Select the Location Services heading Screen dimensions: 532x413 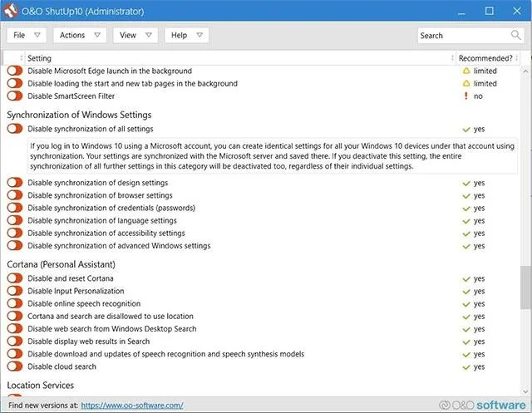[41, 386]
